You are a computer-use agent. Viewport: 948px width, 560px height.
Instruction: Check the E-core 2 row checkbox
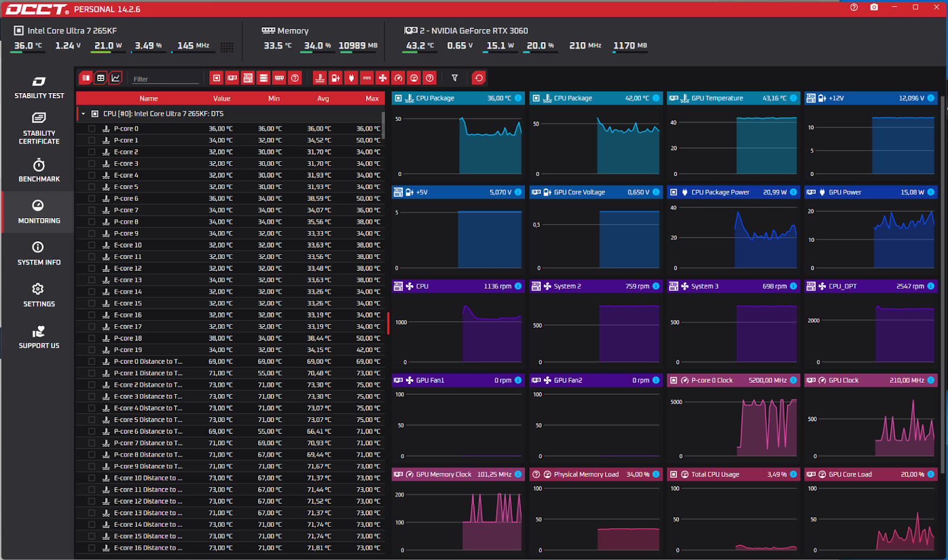(92, 152)
